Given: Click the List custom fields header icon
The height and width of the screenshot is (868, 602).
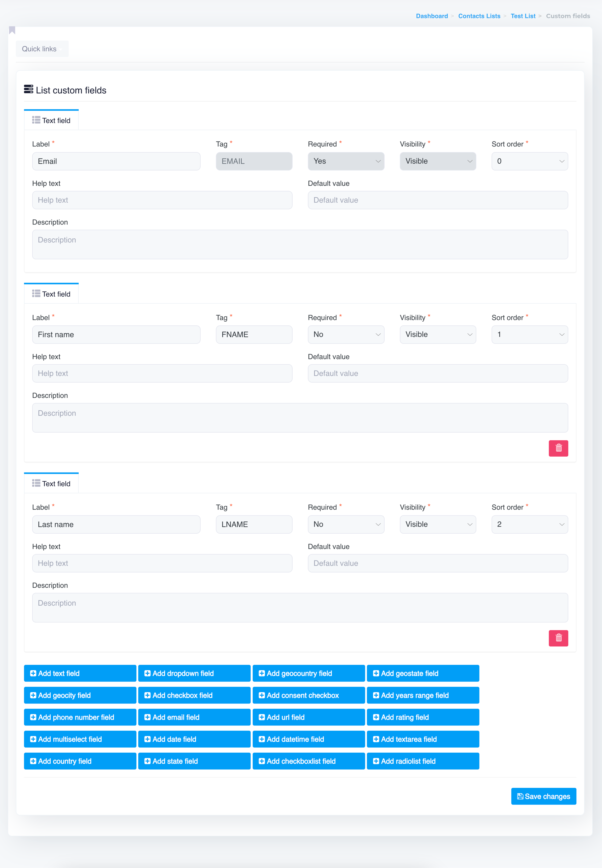Looking at the screenshot, I should coord(28,89).
